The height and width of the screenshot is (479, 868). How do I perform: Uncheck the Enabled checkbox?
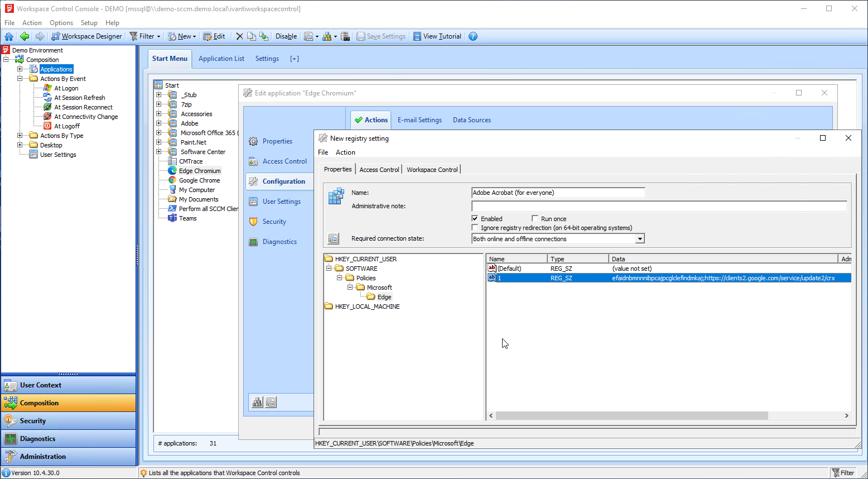[475, 219]
